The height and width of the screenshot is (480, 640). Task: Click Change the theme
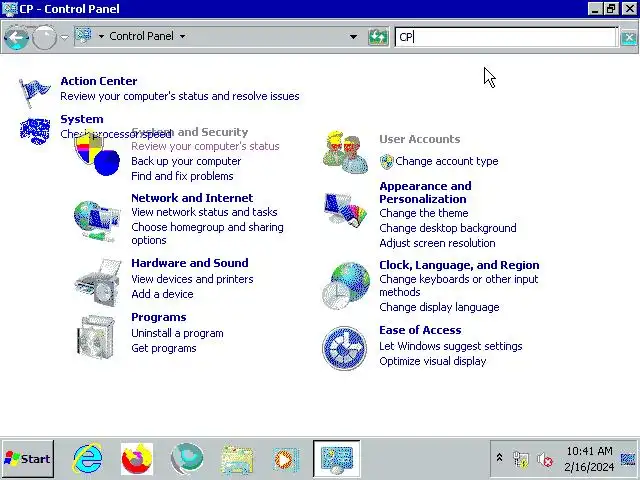point(424,213)
